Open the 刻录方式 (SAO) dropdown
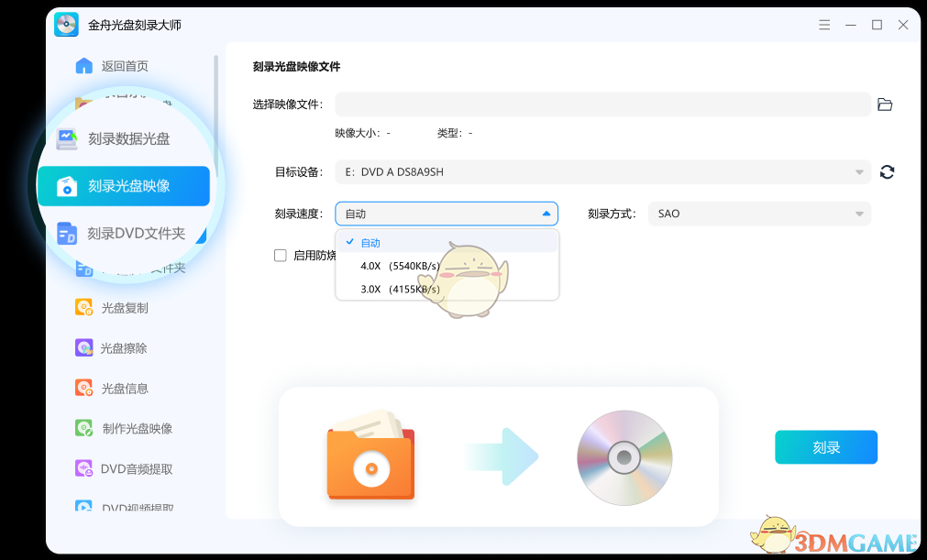Image resolution: width=927 pixels, height=560 pixels. click(759, 214)
